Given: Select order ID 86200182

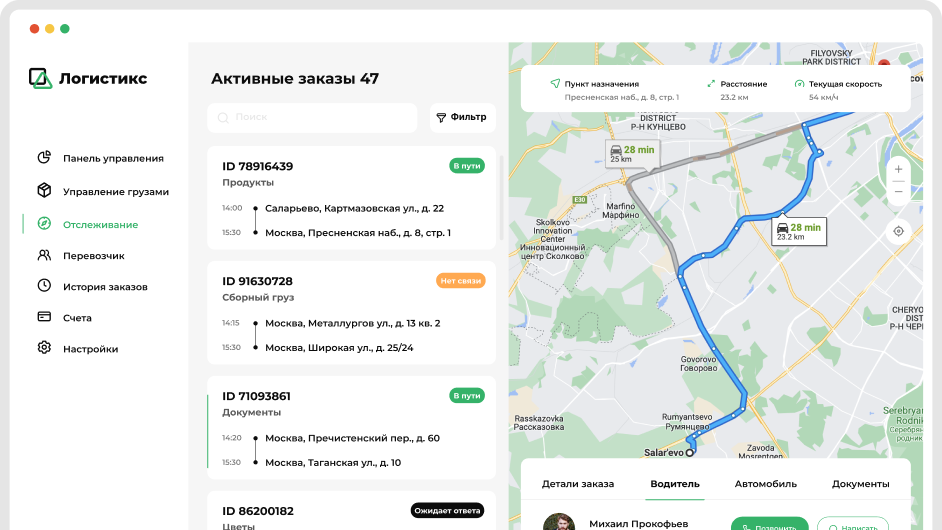Looking at the screenshot, I should click(x=258, y=511).
